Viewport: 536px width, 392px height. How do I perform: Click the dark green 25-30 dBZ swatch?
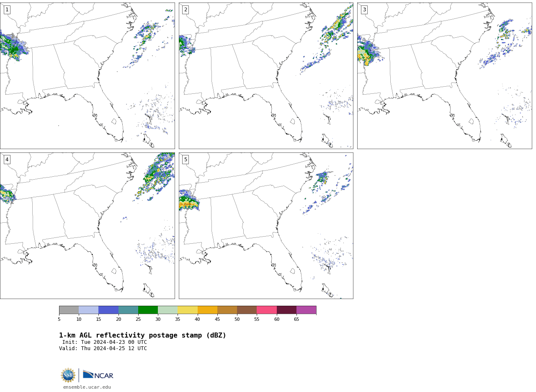[x=148, y=310]
